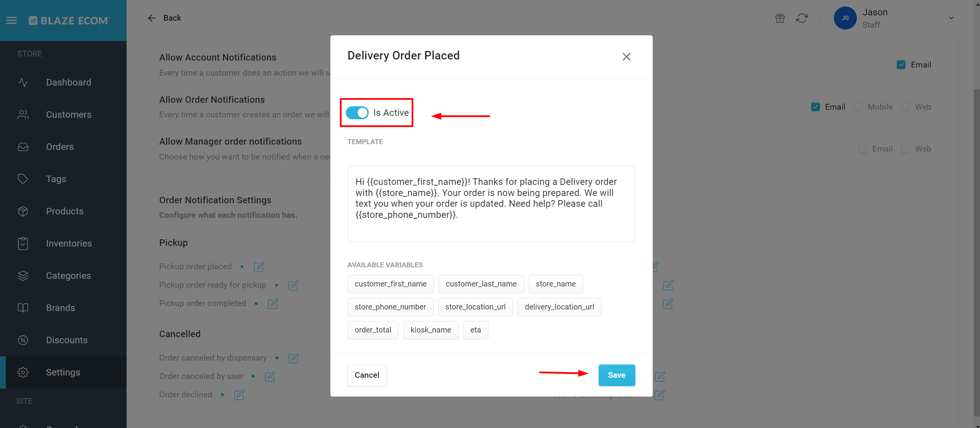Collapse the modal using the X button
Screen dimensions: 980x428
[626, 56]
